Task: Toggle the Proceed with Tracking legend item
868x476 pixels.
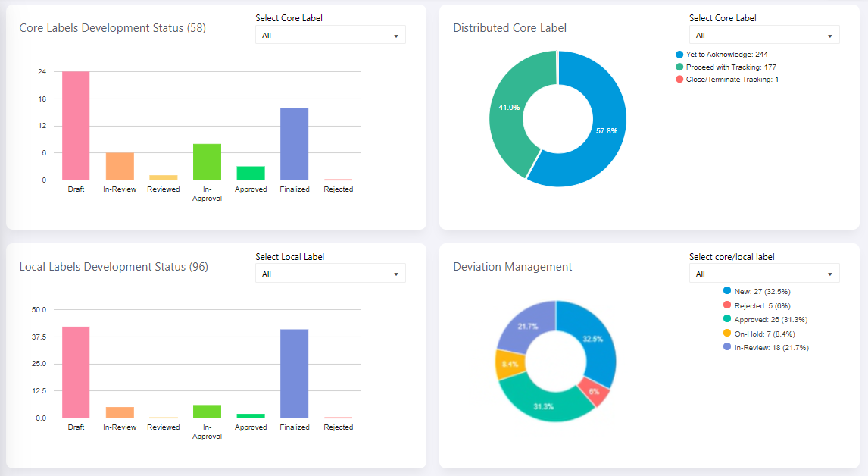Action: pyautogui.click(x=730, y=67)
